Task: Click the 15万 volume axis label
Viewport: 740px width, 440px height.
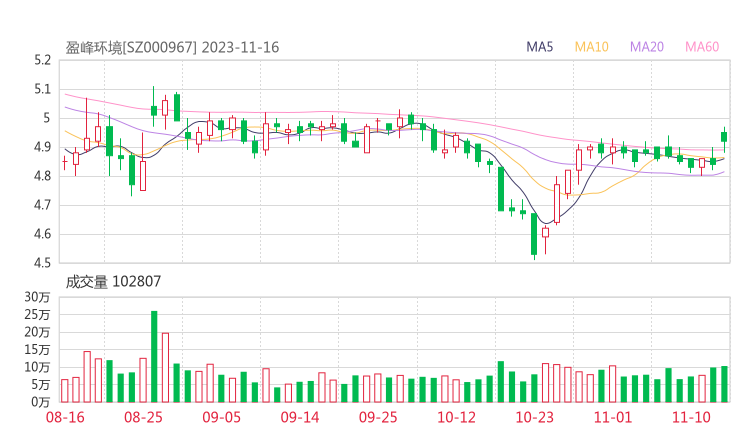Action: 37,349
